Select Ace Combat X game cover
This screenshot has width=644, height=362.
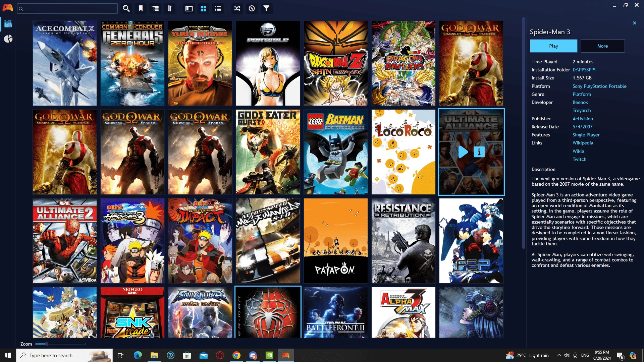click(x=65, y=63)
